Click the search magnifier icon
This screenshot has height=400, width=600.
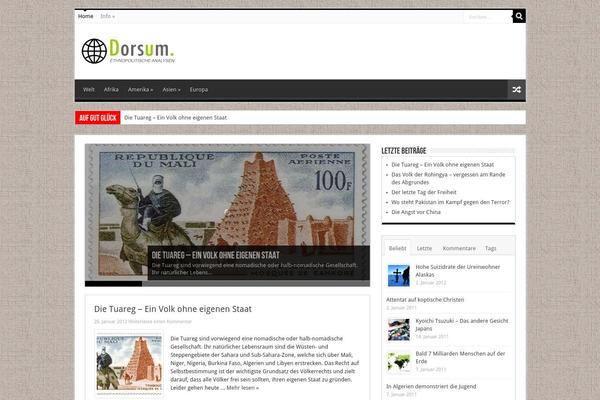[519, 16]
